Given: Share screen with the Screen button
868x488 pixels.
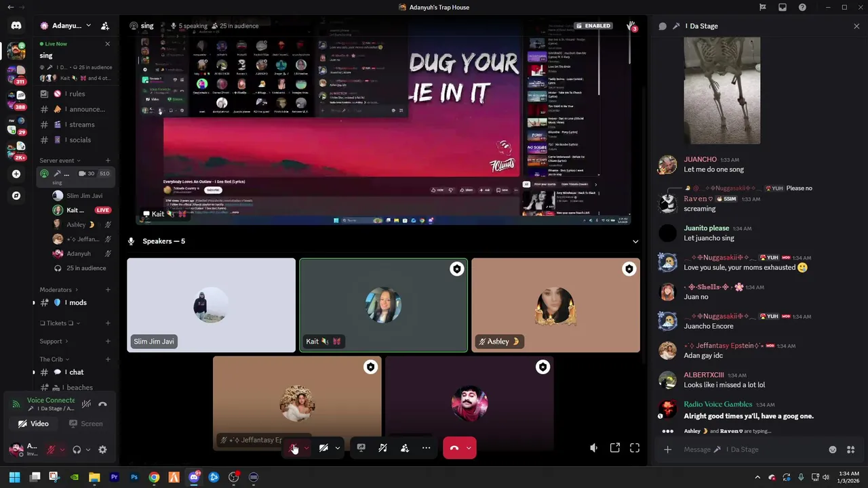Looking at the screenshot, I should [85, 424].
